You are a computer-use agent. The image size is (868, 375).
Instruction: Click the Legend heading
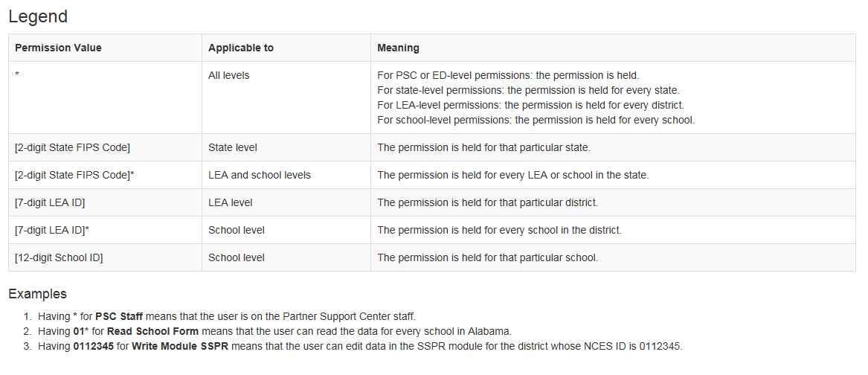click(x=38, y=16)
